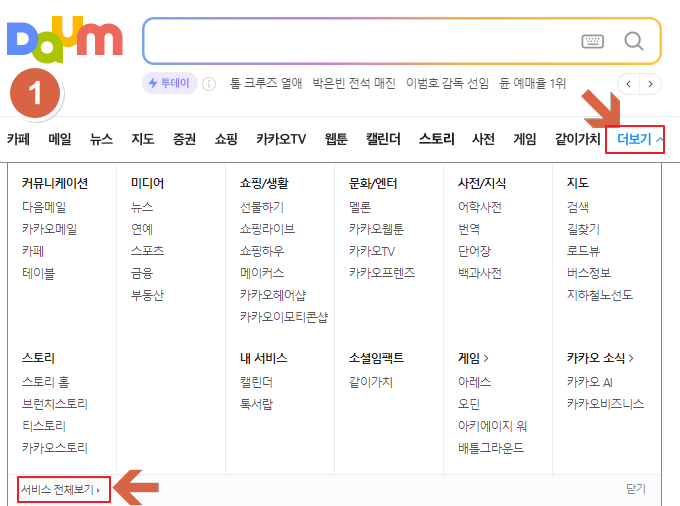Open 같이가치 in the top navigation bar
Screen dimensions: 680x506
pos(578,139)
